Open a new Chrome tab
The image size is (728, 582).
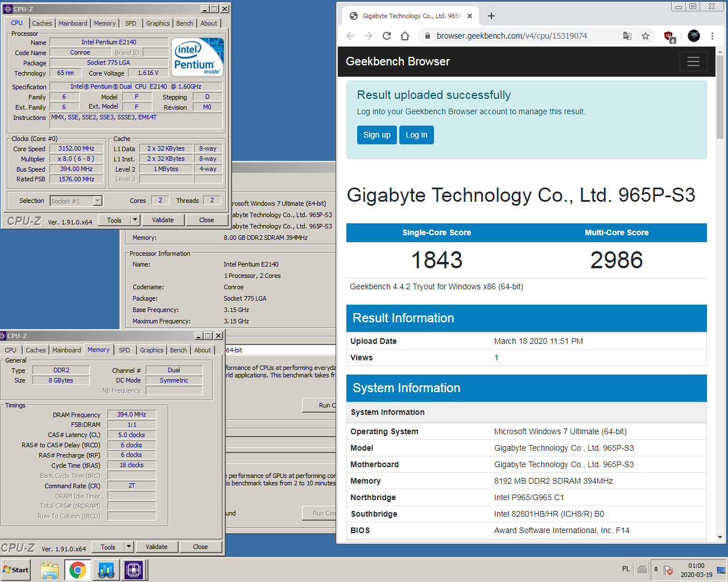point(491,16)
